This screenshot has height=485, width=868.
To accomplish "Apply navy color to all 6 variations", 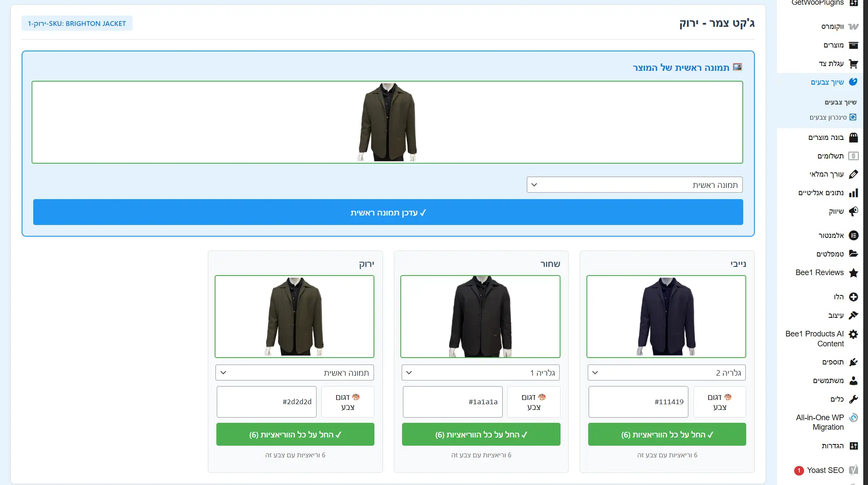I will click(666, 434).
